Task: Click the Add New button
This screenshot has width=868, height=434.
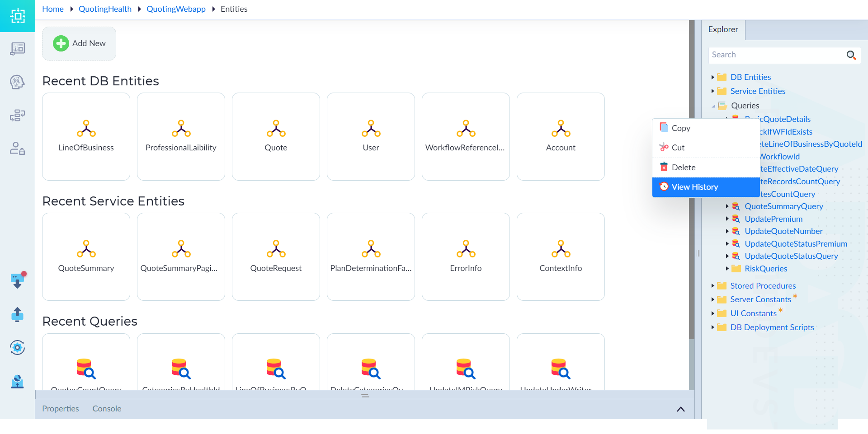Action: coord(79,43)
